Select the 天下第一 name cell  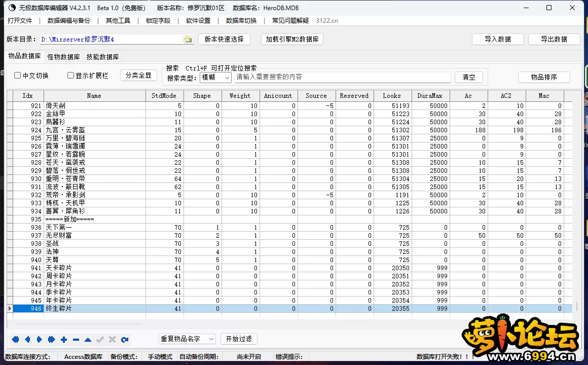point(94,227)
